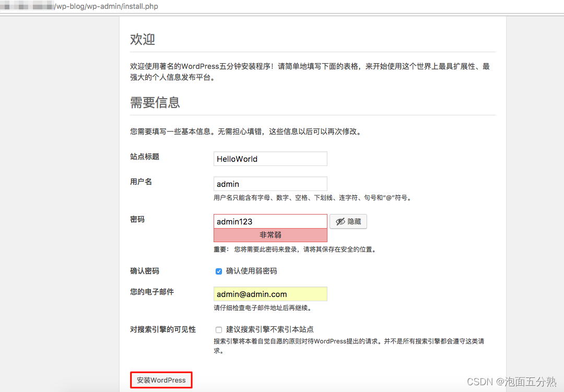This screenshot has width=564, height=392.
Task: Click the 欢迎 heading
Action: (143, 39)
